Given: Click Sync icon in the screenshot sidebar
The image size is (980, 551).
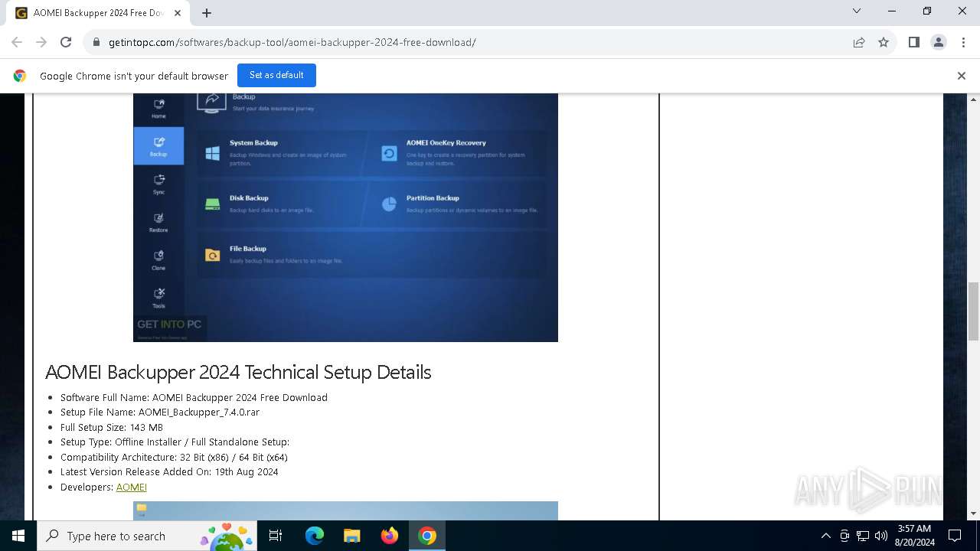Looking at the screenshot, I should coord(158,184).
